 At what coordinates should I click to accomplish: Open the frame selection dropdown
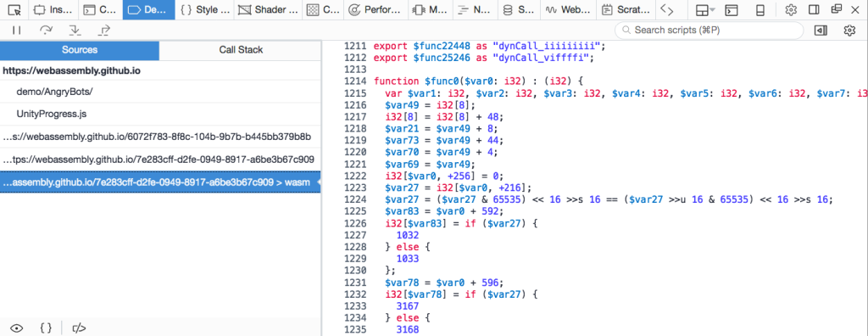point(704,9)
